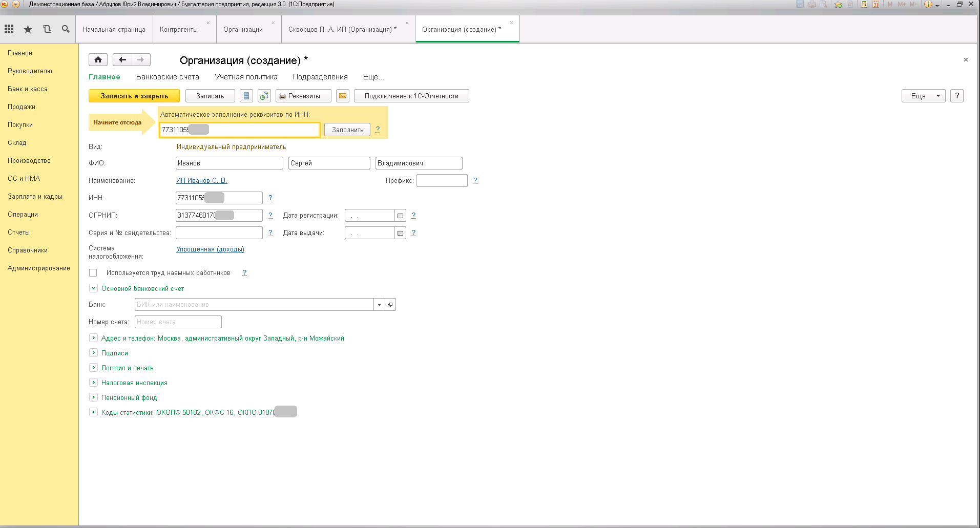Open help for the Префикс field

coord(475,180)
